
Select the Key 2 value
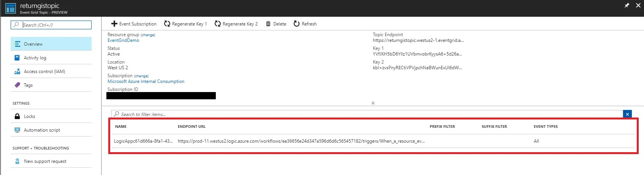click(x=417, y=68)
